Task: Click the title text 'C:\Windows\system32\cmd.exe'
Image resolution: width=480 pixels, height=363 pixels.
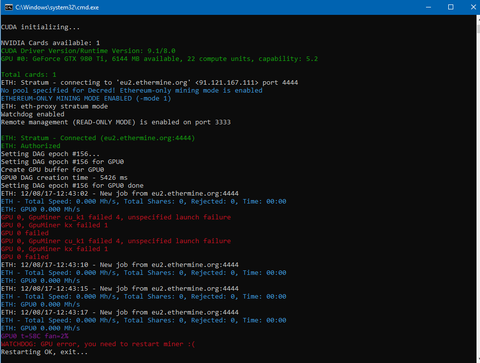Action: pyautogui.click(x=57, y=7)
